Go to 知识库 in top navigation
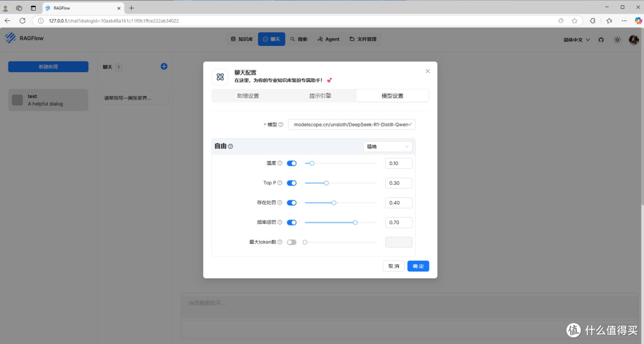Screen dimensions: 644x344 (x=241, y=39)
